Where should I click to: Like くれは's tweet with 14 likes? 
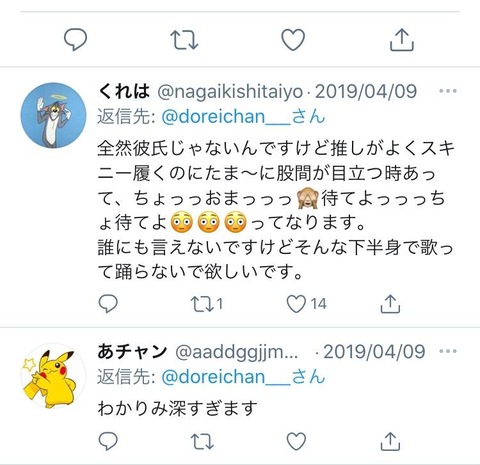click(306, 304)
